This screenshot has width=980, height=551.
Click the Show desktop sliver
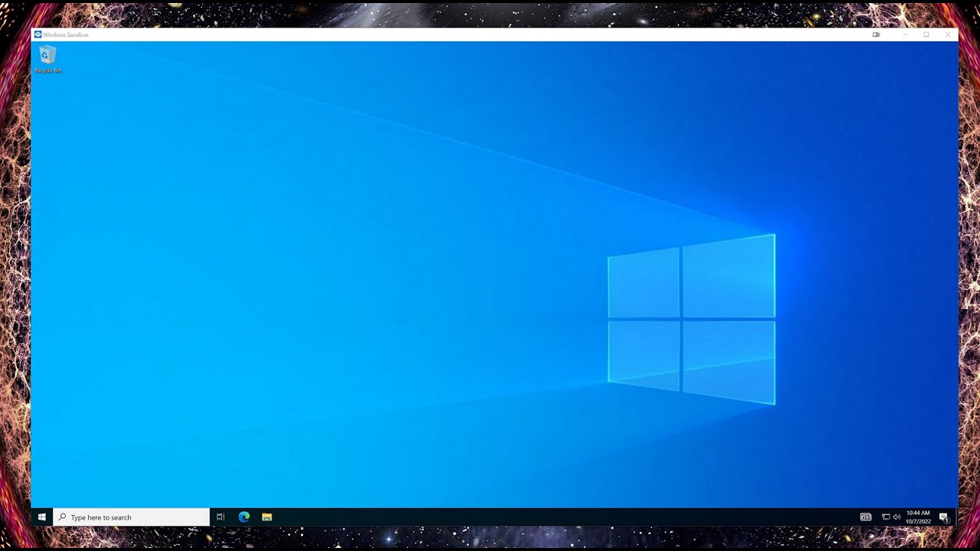[x=956, y=517]
